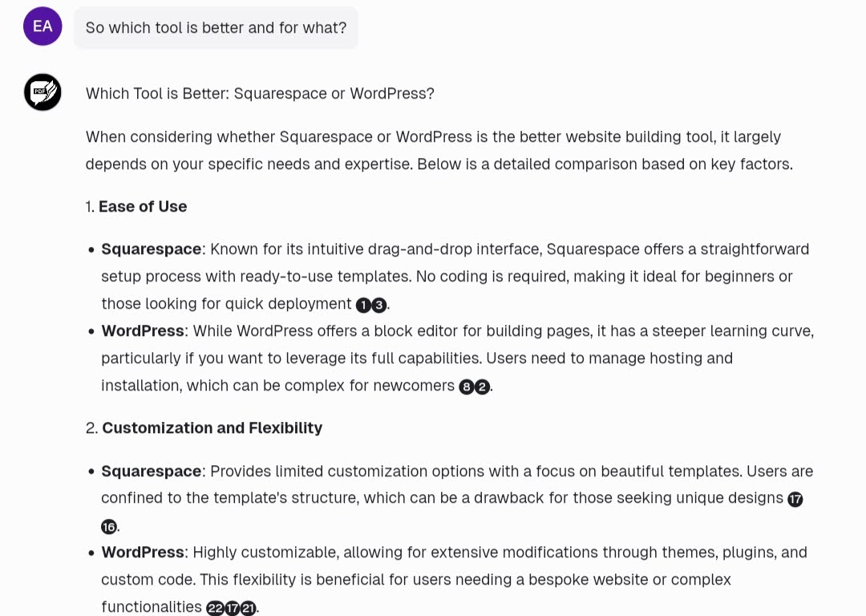Click bold 'Squarespace' under Customization and Flexibility
866x616 pixels.
(151, 472)
